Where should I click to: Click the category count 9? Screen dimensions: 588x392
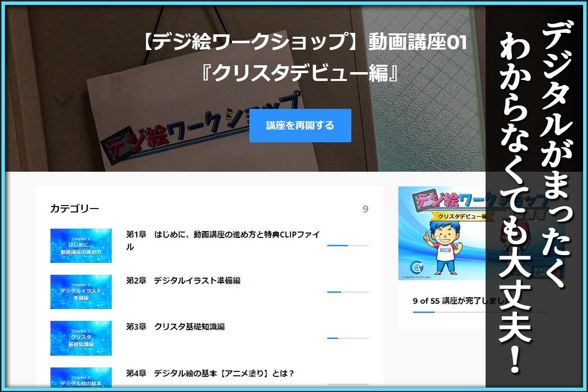(365, 209)
